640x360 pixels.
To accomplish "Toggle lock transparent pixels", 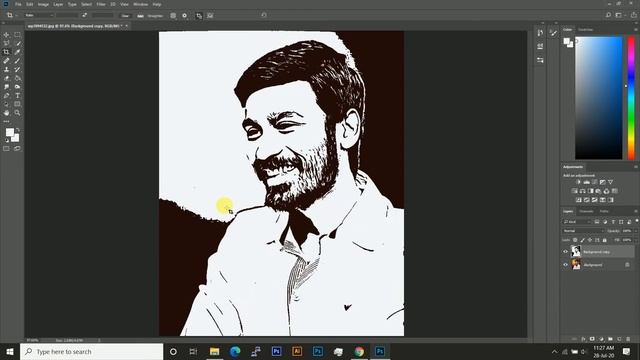I will [575, 240].
